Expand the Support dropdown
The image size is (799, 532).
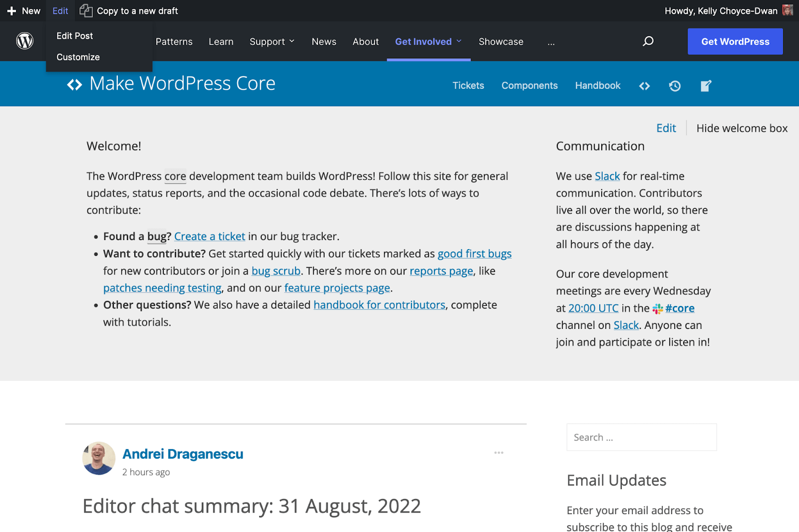[x=272, y=41]
